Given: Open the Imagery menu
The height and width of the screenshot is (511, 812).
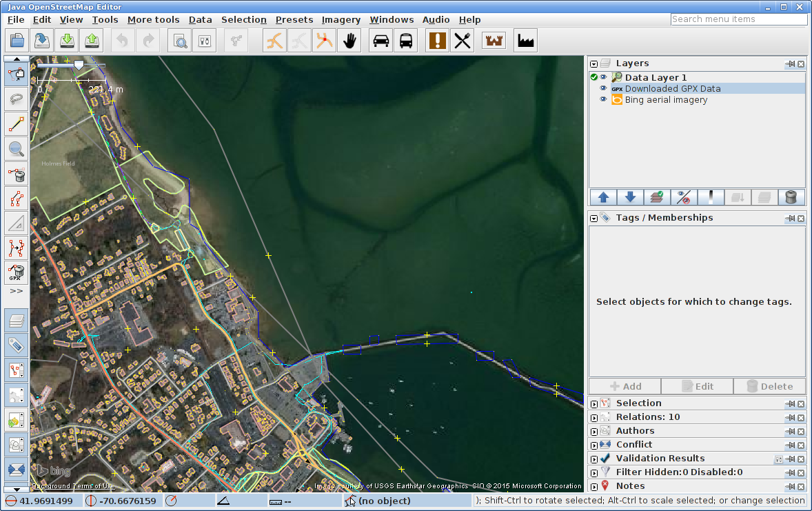Looking at the screenshot, I should (x=341, y=20).
